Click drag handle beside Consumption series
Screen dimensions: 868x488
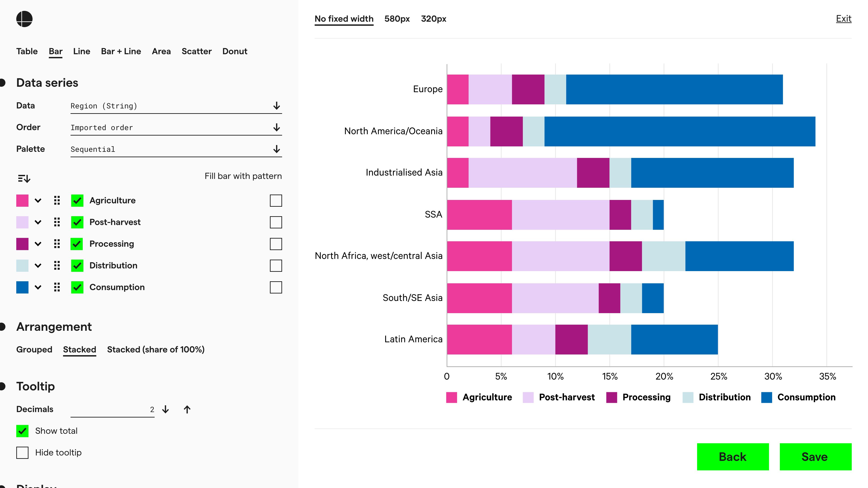tap(57, 287)
